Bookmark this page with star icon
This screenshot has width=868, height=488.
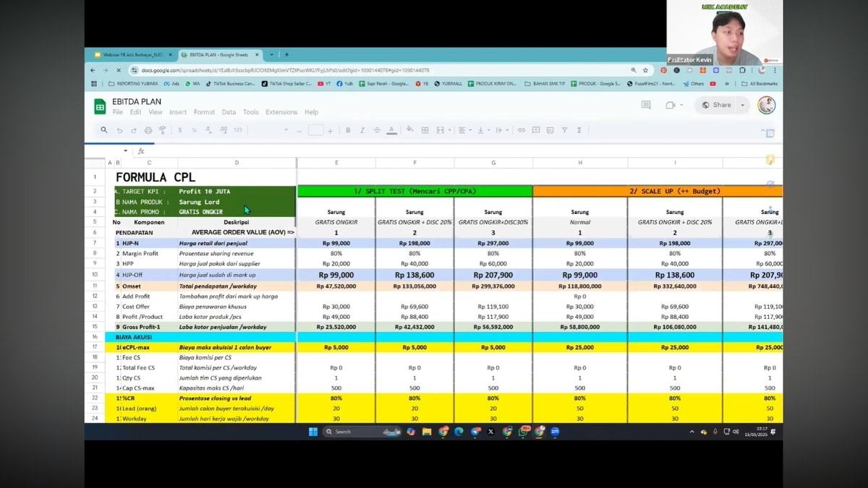(x=645, y=70)
